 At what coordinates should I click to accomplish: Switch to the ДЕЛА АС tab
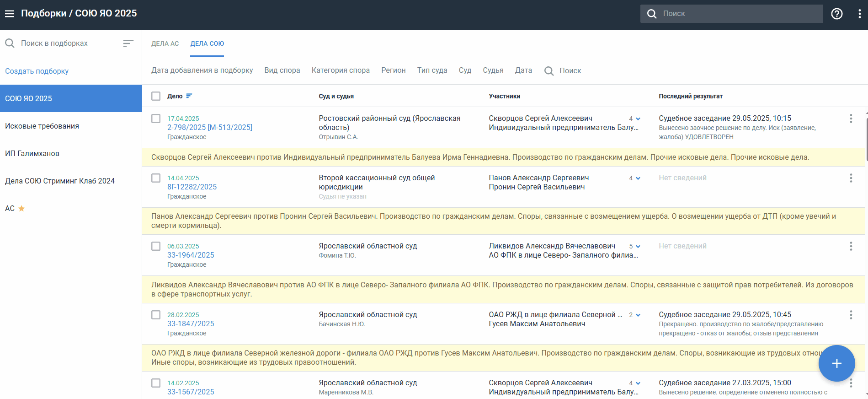(165, 43)
